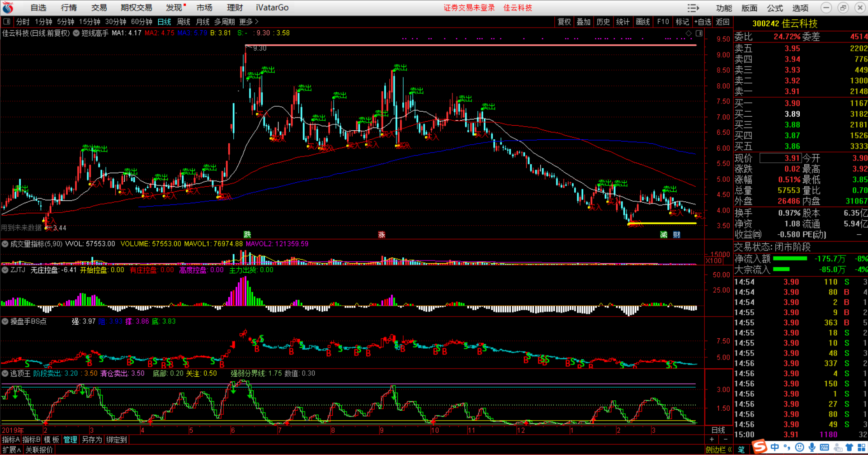
Task: Click the 标记 toolbar button
Action: click(x=682, y=22)
